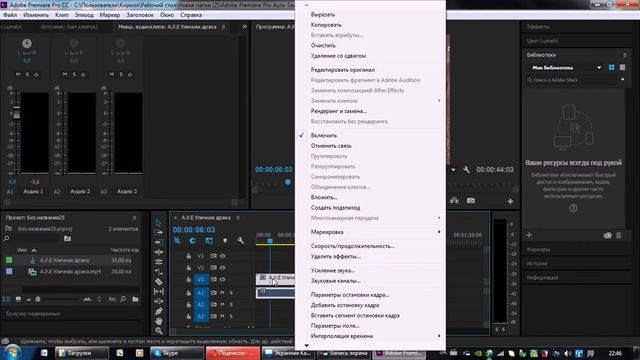Open program monitor button editor plus
This screenshot has width=640, height=360.
pyautogui.click(x=510, y=201)
